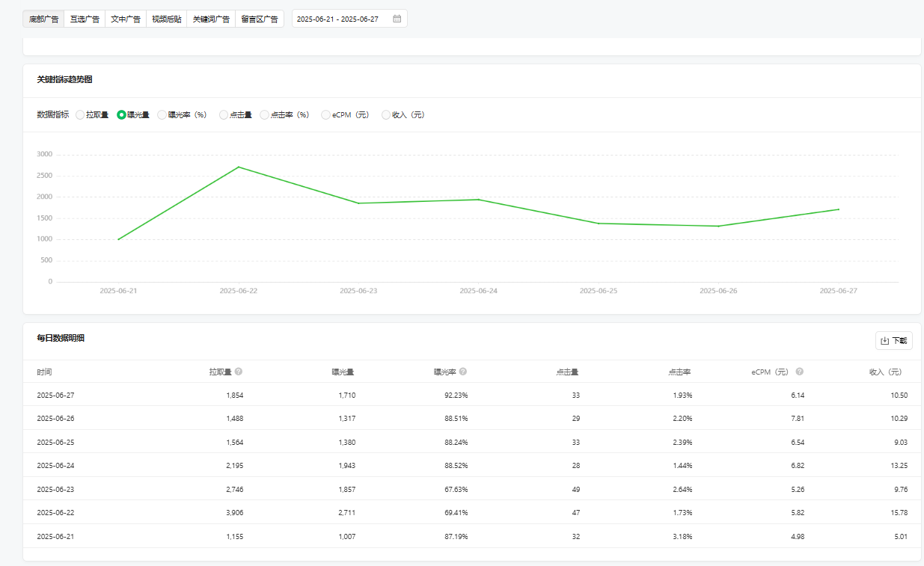This screenshot has height=566, width=924.
Task: Click the chart line point at 2025-06-27
Action: pos(839,209)
